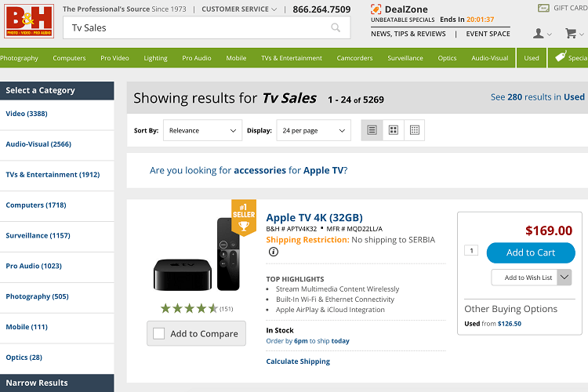Click the quantity input box
Screen dimensions: 588x392
pos(471,250)
